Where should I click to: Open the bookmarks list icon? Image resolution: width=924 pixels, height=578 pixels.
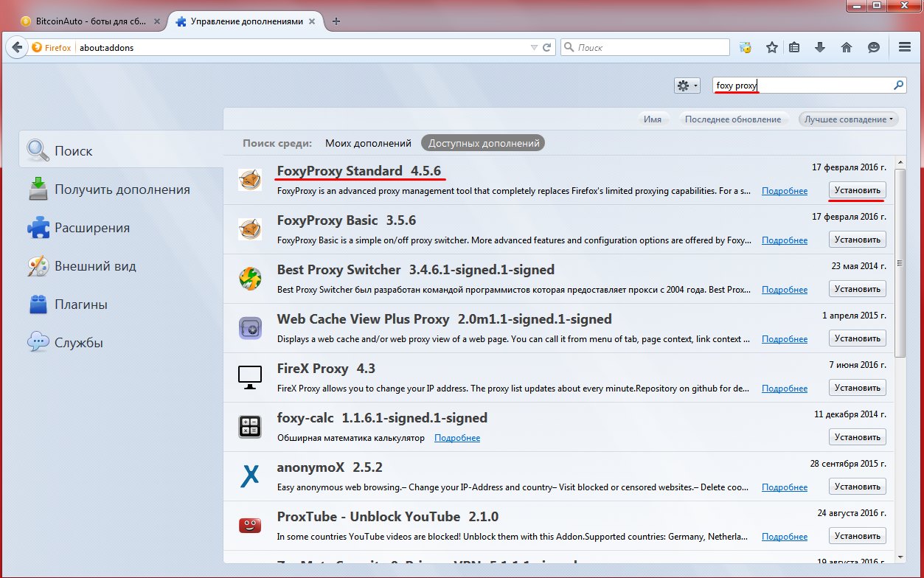(794, 47)
